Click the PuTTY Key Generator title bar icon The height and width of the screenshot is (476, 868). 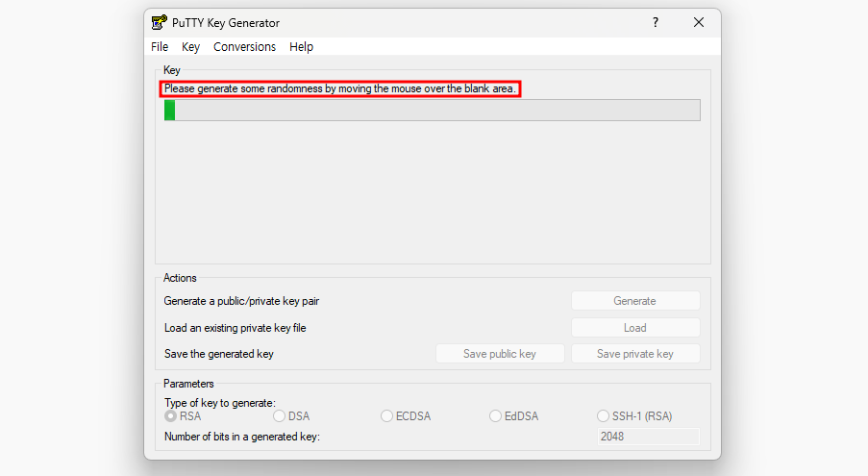click(x=160, y=23)
